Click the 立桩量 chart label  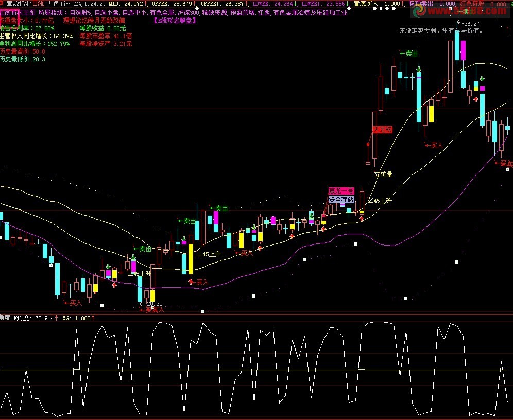[383, 174]
